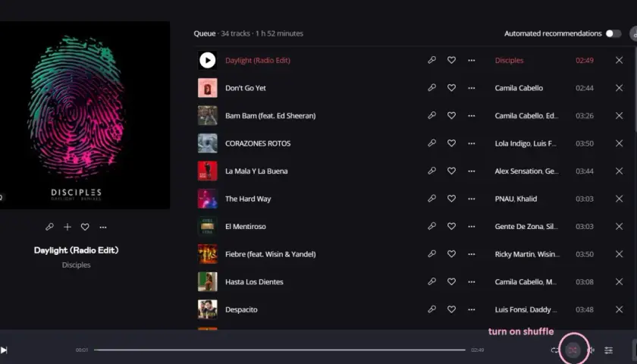The image size is (637, 364).
Task: Open audio settings in the player bar
Action: click(608, 350)
